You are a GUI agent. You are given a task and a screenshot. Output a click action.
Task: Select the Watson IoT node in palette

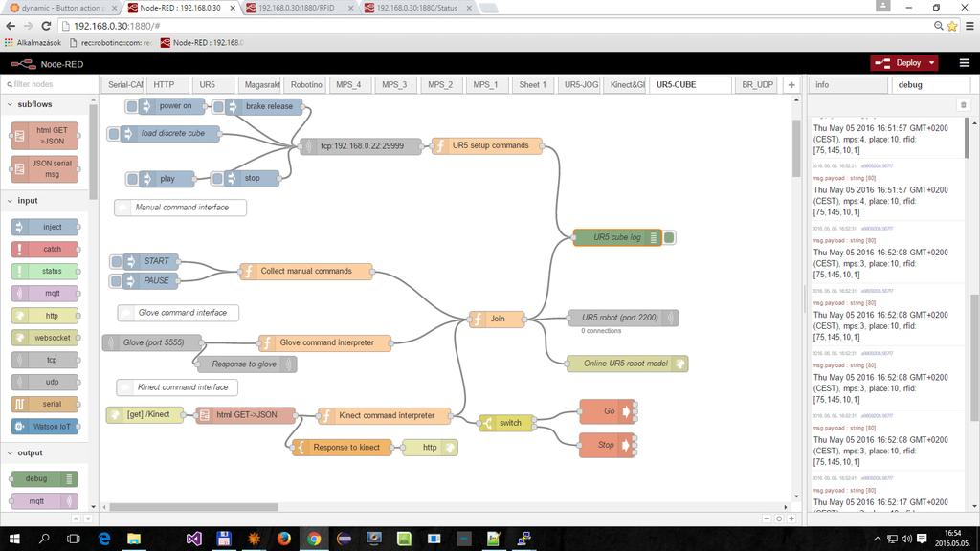(x=45, y=426)
